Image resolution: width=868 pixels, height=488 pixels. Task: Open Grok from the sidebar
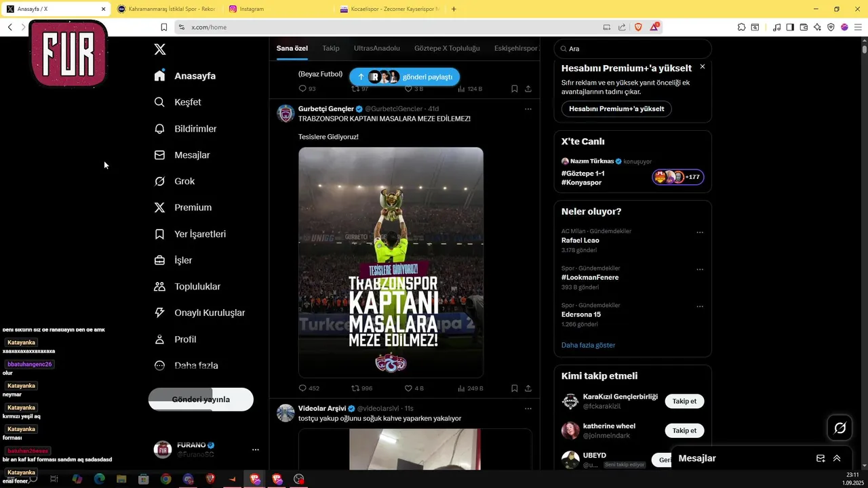pyautogui.click(x=174, y=182)
